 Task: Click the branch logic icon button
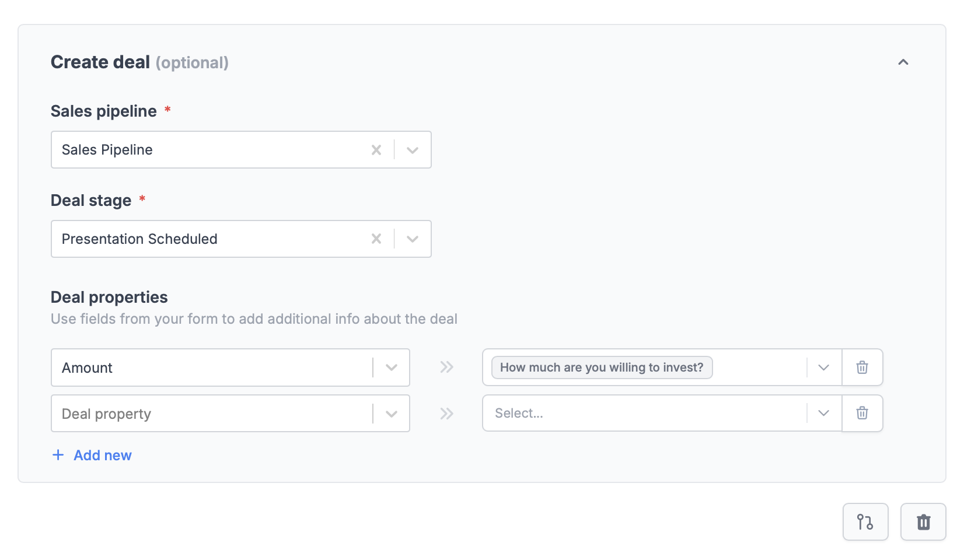point(865,521)
